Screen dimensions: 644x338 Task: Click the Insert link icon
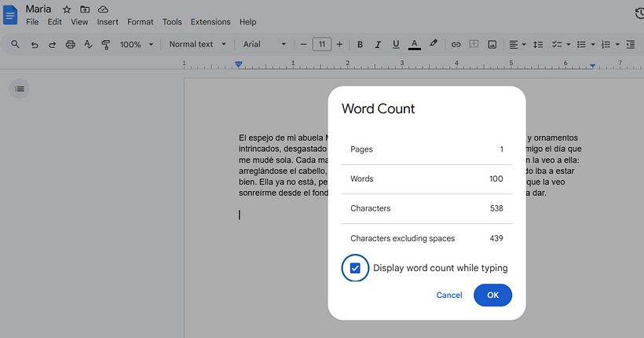click(456, 45)
